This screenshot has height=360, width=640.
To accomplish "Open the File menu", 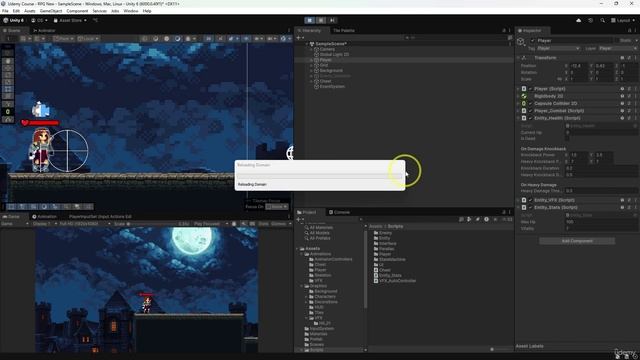I will click(x=5, y=11).
